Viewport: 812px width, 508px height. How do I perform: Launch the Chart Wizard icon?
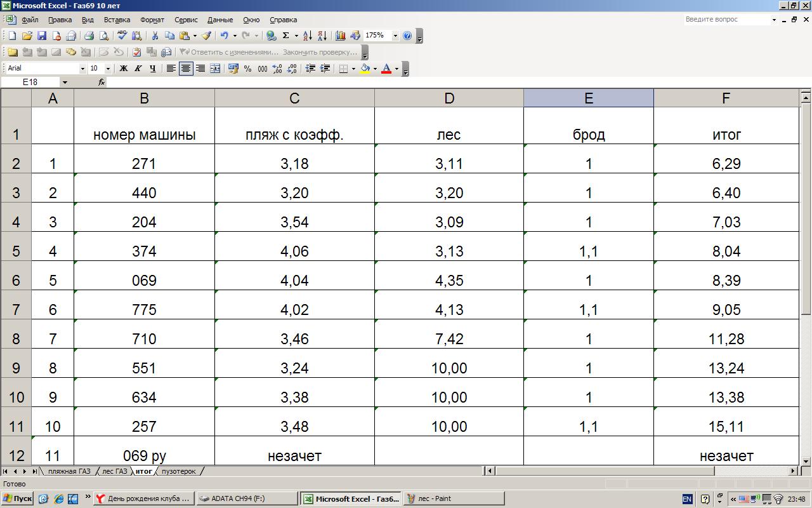[341, 36]
